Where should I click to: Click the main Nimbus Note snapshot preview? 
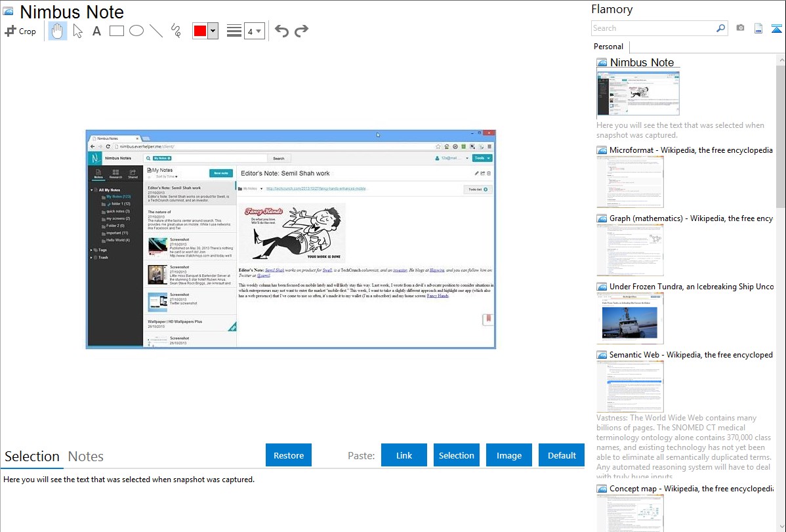click(x=291, y=239)
